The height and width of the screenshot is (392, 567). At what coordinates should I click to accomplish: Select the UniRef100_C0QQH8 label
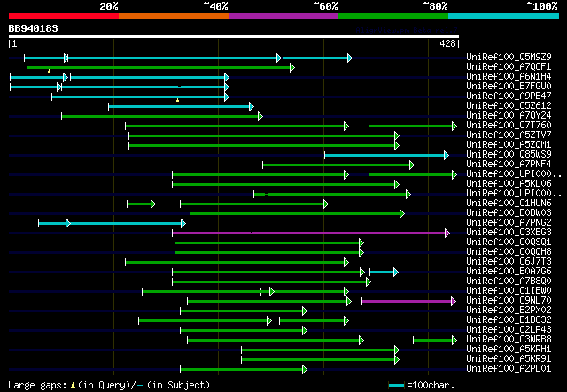coord(509,252)
